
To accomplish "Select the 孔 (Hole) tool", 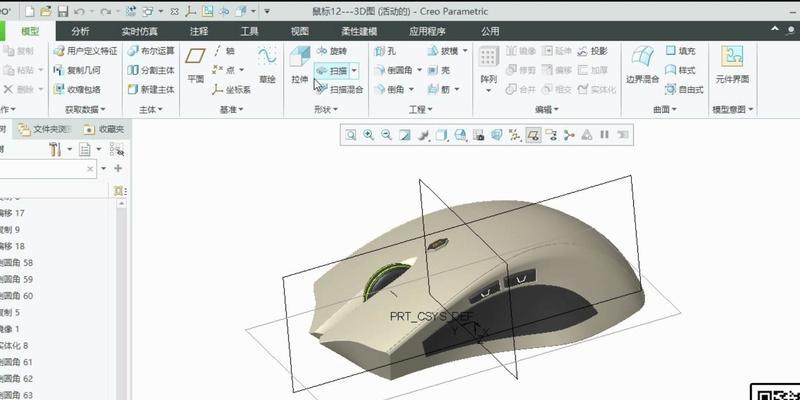I will (385, 51).
